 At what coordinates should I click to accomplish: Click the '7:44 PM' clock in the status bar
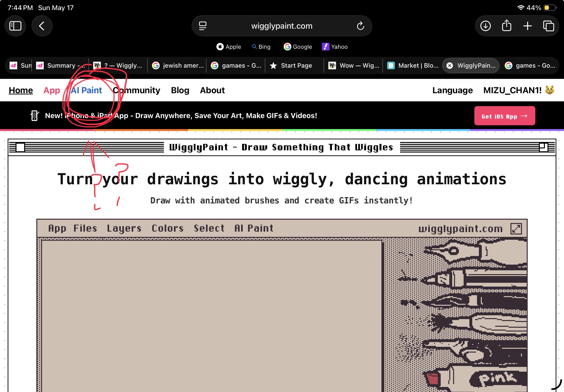(20, 8)
